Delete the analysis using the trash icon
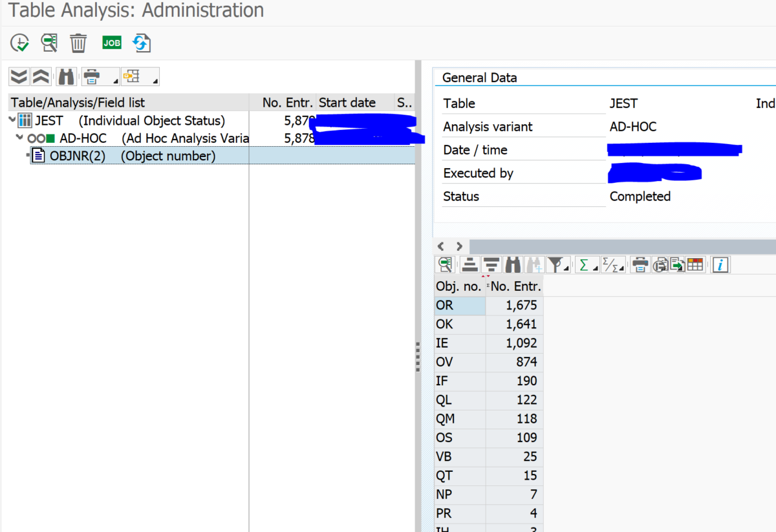Viewport: 776px width, 532px height. (78, 43)
